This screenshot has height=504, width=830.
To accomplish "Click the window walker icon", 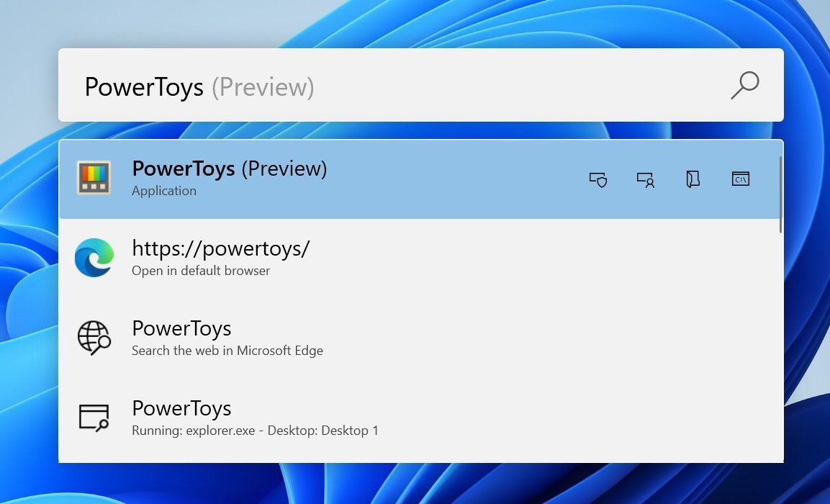I will [94, 418].
